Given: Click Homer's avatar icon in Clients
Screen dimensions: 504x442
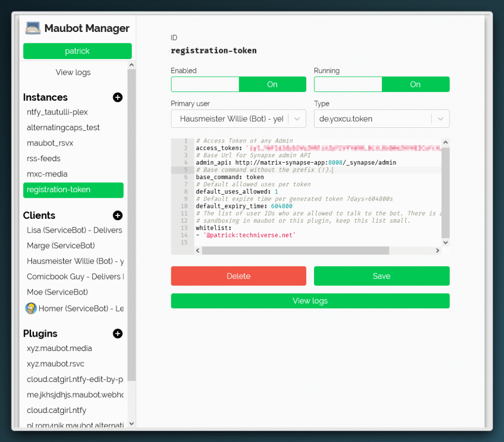Looking at the screenshot, I should [31, 308].
